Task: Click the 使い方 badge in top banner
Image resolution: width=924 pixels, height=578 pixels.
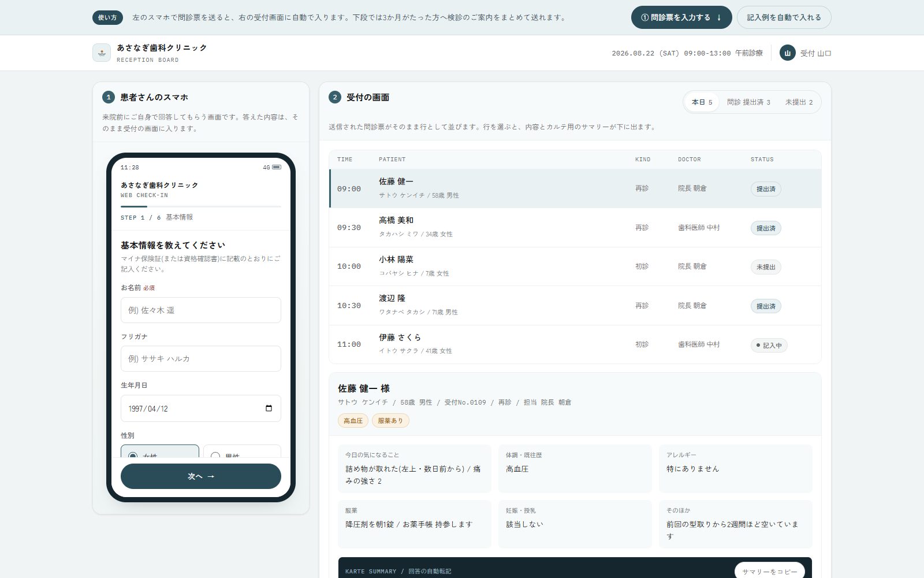Action: coord(107,17)
